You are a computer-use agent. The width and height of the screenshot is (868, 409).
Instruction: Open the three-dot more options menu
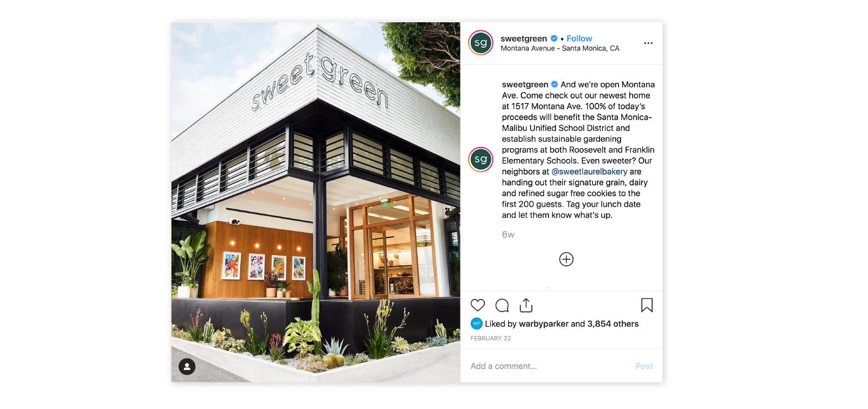648,43
